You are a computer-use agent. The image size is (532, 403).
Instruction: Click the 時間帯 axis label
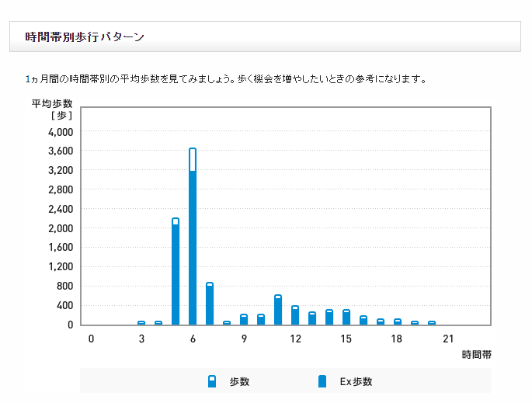[x=476, y=355]
